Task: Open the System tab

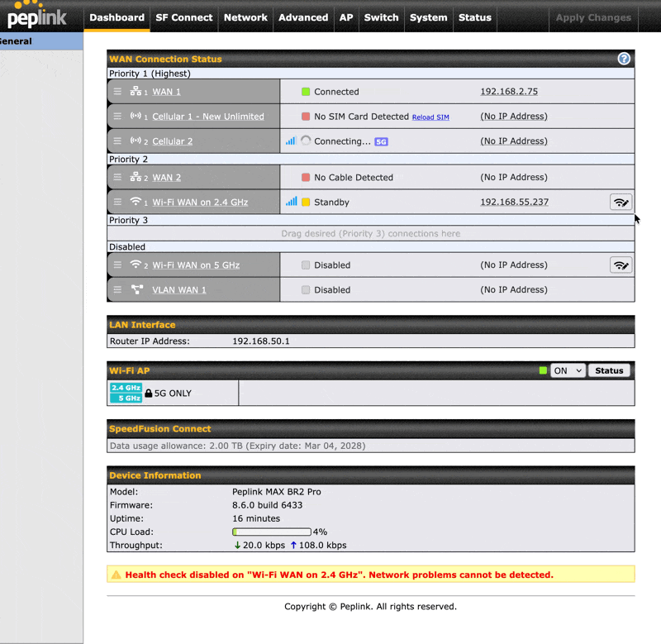Action: coord(428,17)
